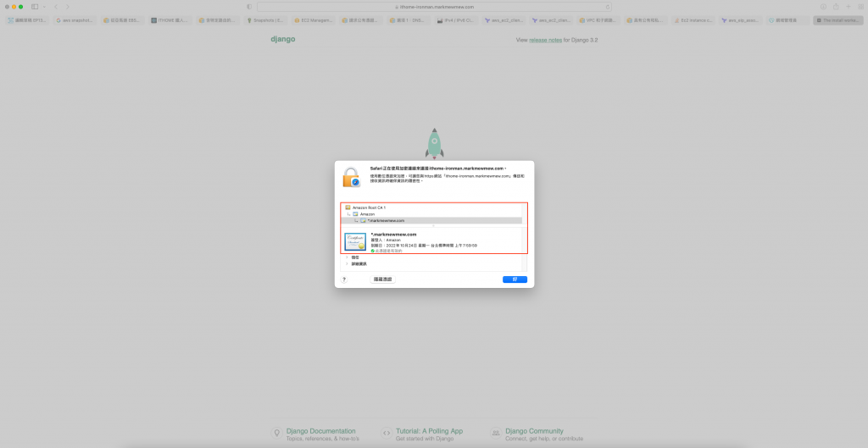Open help with the question mark button

point(344,279)
